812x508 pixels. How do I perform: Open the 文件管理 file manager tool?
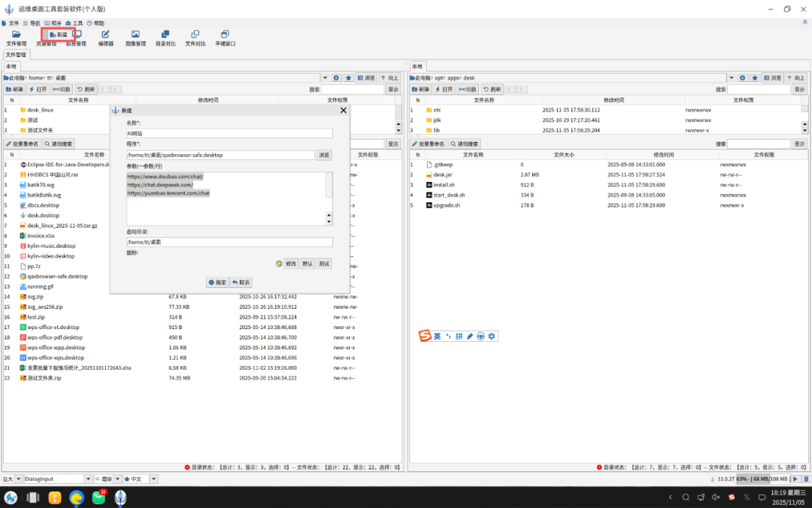(16, 38)
